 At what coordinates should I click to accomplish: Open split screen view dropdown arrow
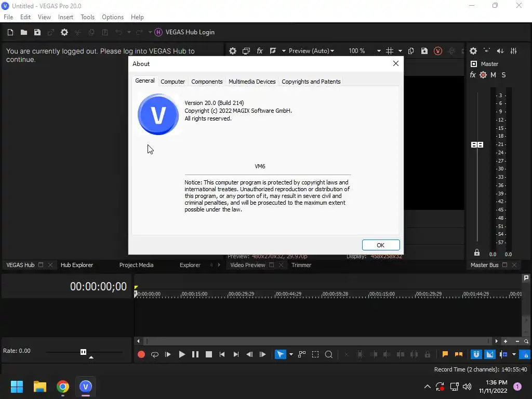tap(284, 51)
